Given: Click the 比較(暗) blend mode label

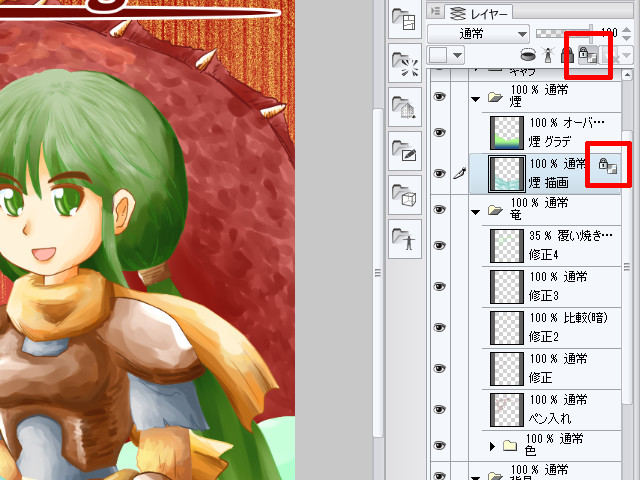Looking at the screenshot, I should 586,318.
